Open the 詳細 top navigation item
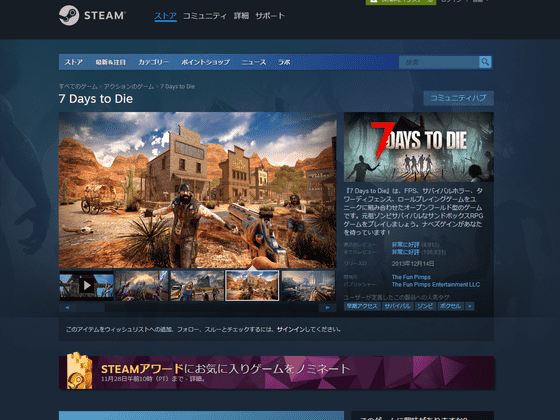Image resolution: width=560 pixels, height=420 pixels. point(241,16)
